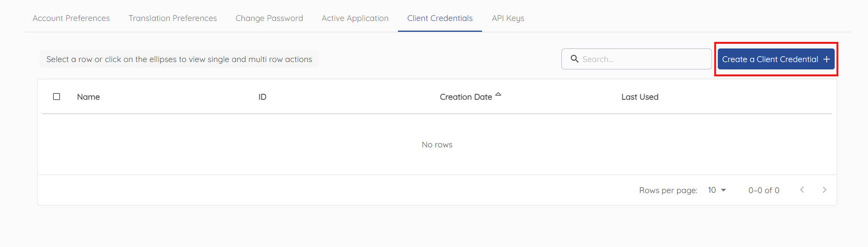Image resolution: width=868 pixels, height=247 pixels.
Task: Click the Creation Date column header
Action: 466,97
